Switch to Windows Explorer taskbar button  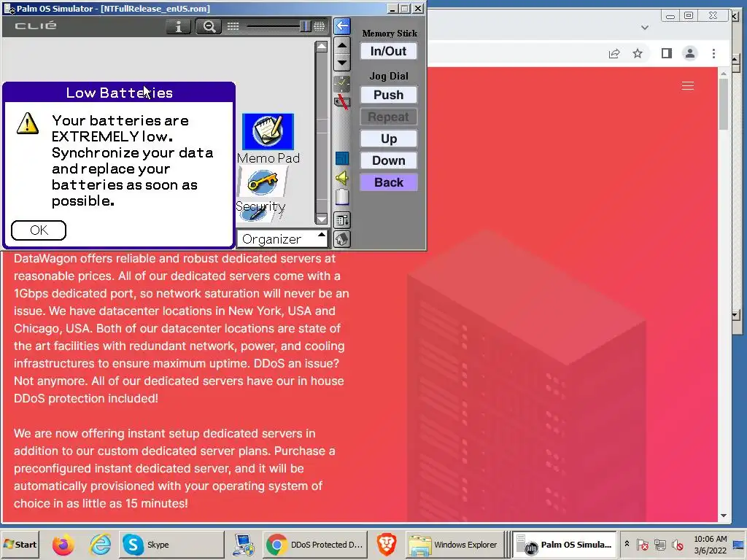(x=454, y=544)
